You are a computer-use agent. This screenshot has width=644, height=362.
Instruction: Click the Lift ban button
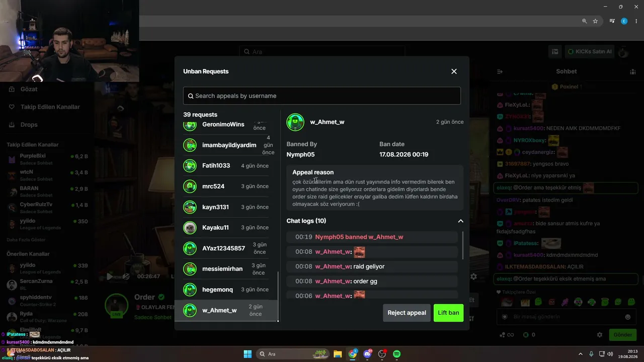[448, 313]
